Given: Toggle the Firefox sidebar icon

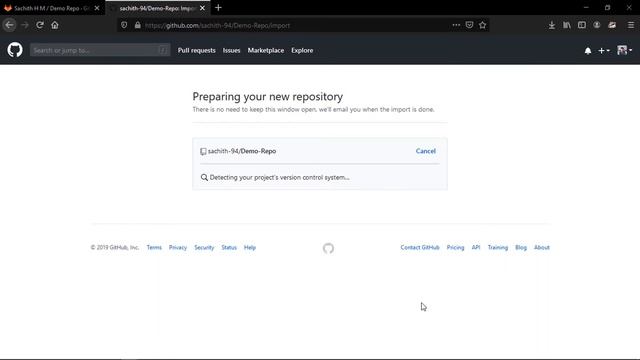Looking at the screenshot, I should [x=582, y=25].
